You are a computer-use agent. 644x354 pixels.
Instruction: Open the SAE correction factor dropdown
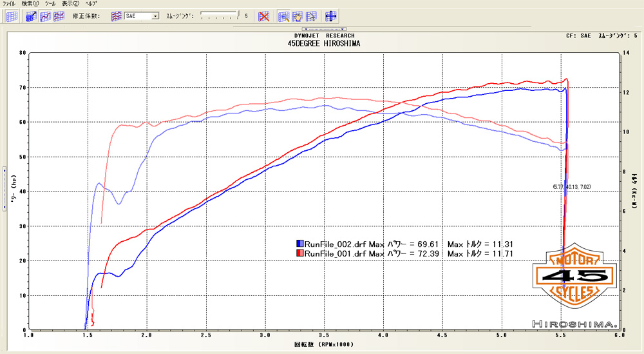pyautogui.click(x=155, y=16)
